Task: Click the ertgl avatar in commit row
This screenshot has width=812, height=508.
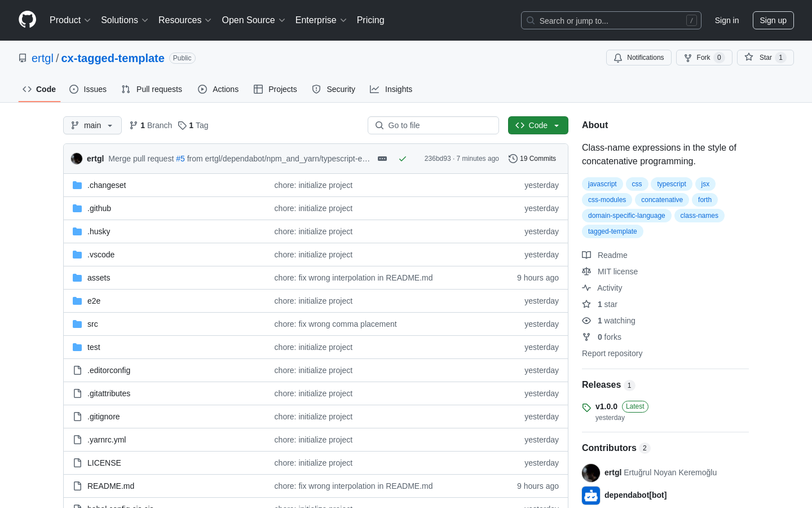Action: tap(77, 159)
